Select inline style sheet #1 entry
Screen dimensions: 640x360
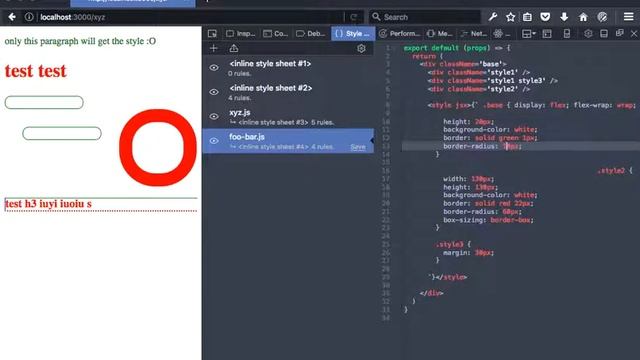tap(288, 68)
